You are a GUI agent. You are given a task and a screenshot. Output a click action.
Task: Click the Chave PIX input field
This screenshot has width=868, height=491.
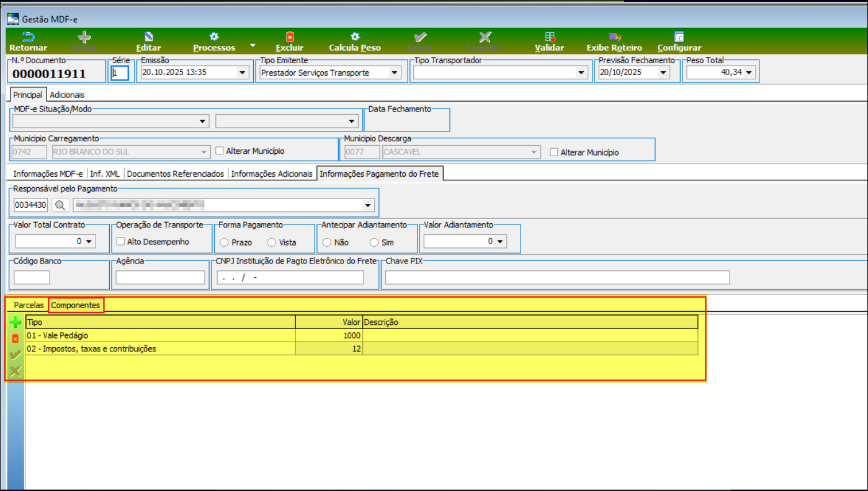click(557, 278)
